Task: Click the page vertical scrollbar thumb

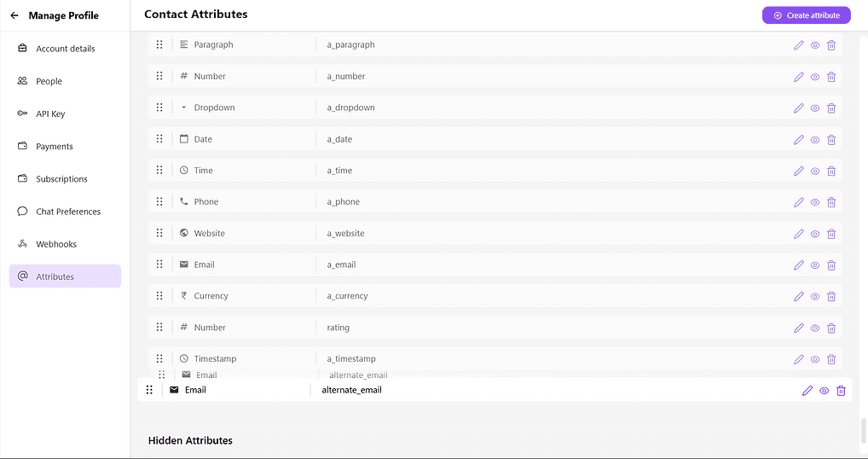Action: coord(863,432)
